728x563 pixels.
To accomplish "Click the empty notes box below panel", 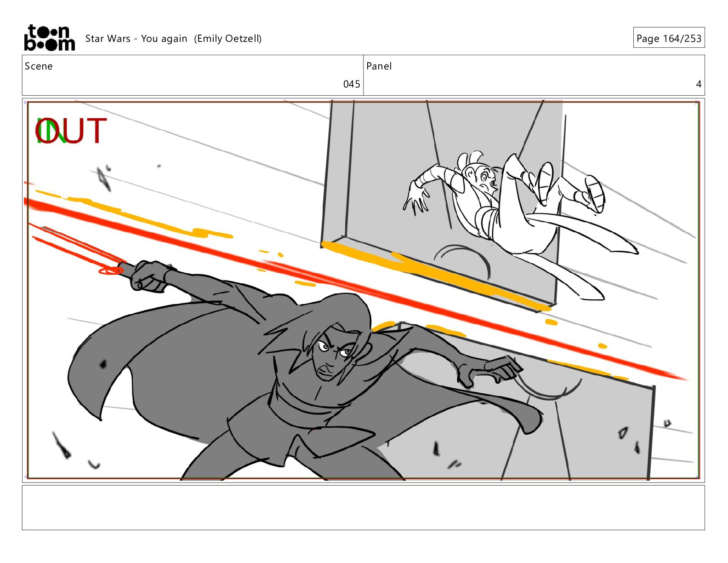I will pos(363,508).
